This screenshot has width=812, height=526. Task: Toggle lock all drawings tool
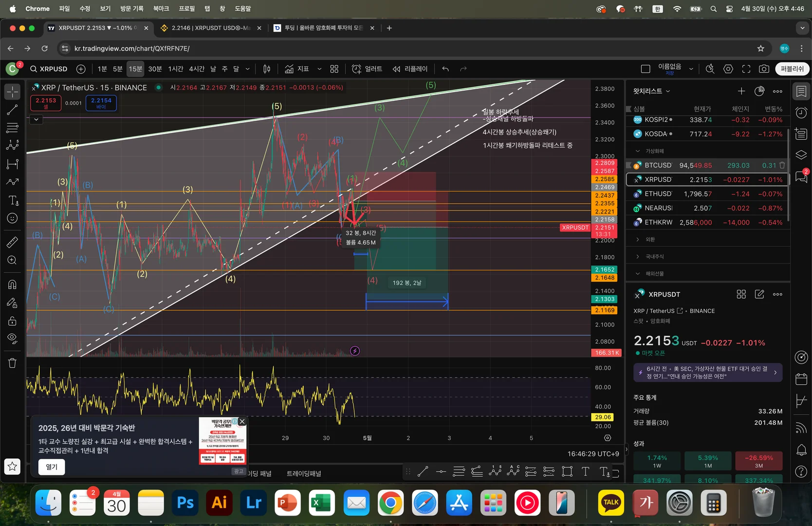pos(12,321)
